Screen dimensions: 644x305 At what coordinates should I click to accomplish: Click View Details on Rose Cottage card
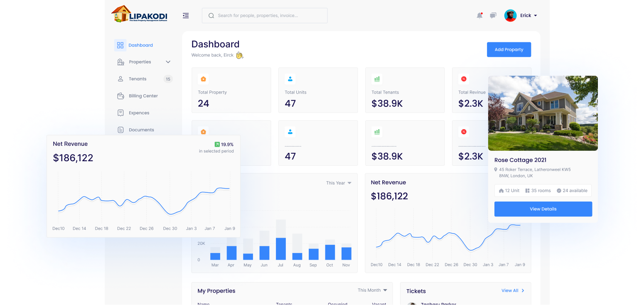pos(543,209)
